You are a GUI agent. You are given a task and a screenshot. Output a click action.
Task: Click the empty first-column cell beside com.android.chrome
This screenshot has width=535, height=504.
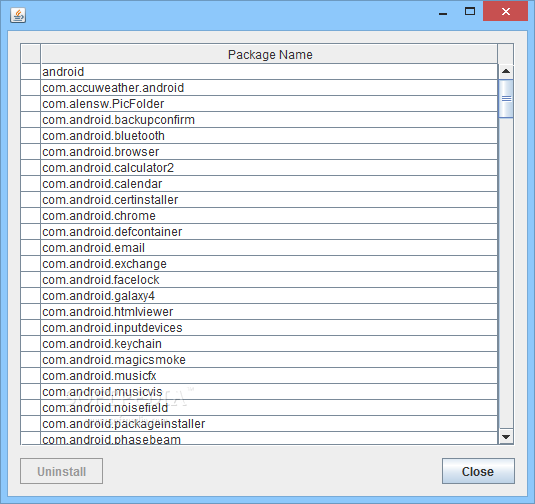click(x=31, y=216)
